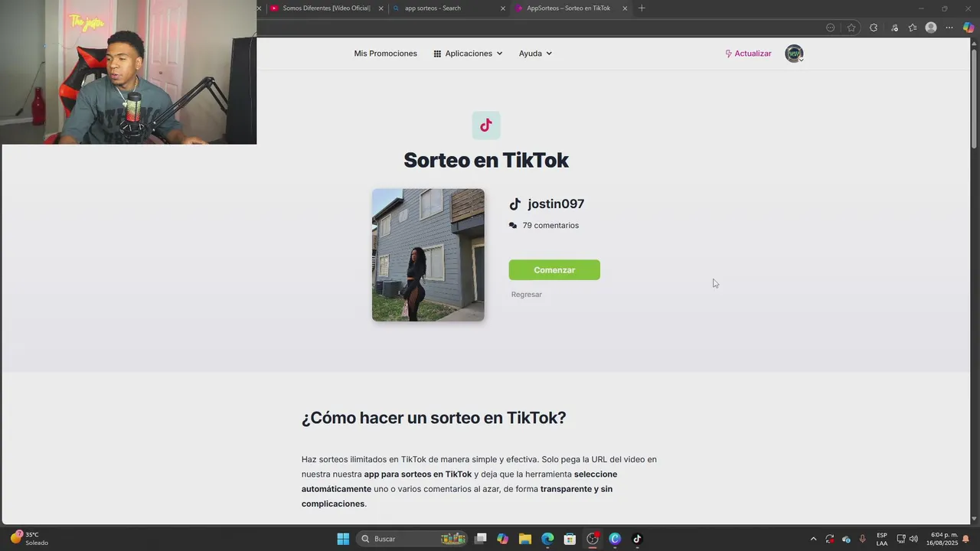The height and width of the screenshot is (551, 980).
Task: Show hidden system tray icons chevron
Action: [813, 539]
